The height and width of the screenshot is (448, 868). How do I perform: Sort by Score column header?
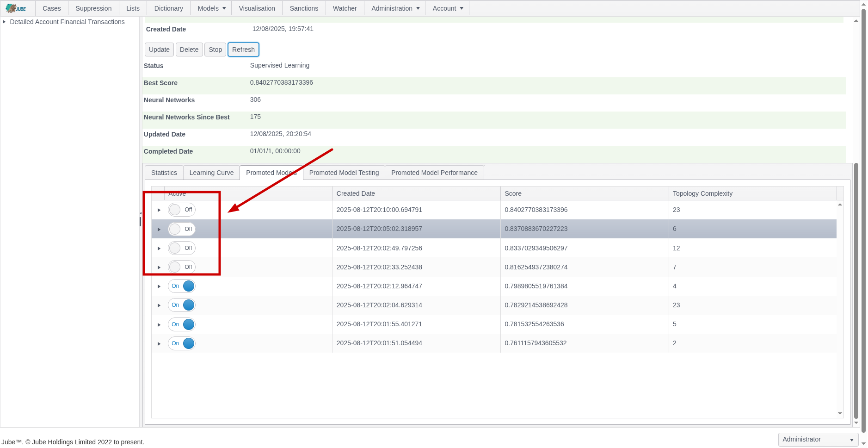(x=585, y=193)
